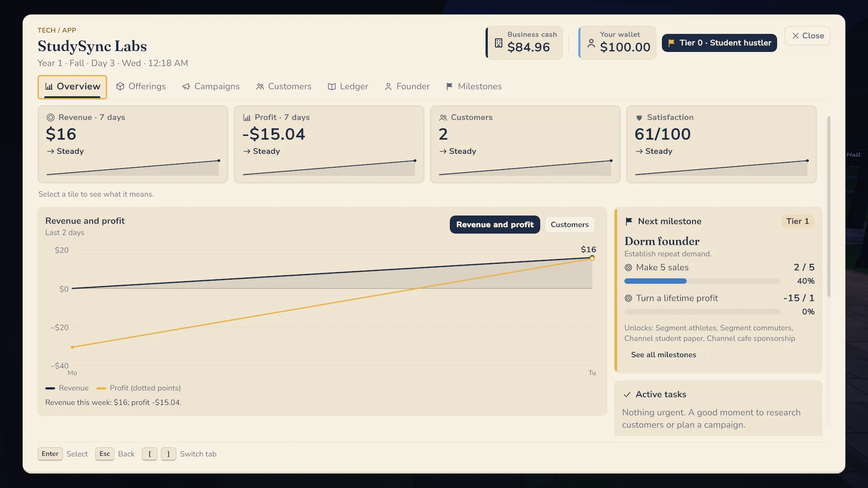868x488 pixels.
Task: Select the Revenue 7 days tile
Action: (x=133, y=144)
